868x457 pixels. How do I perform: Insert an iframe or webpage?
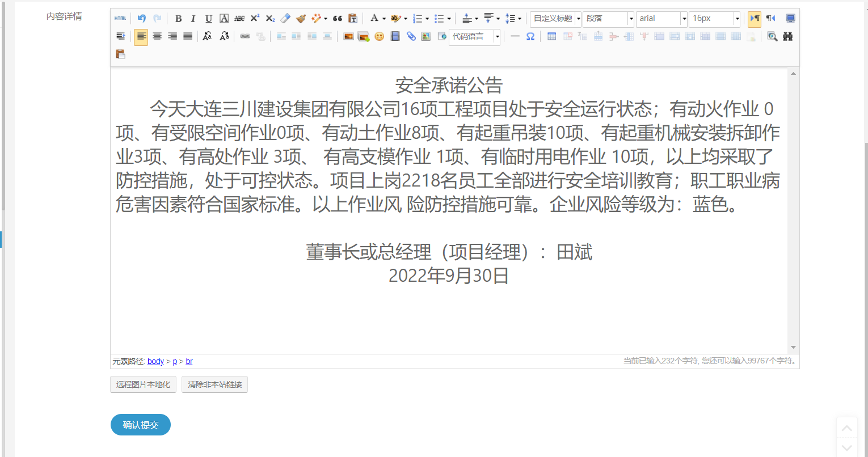coord(441,36)
